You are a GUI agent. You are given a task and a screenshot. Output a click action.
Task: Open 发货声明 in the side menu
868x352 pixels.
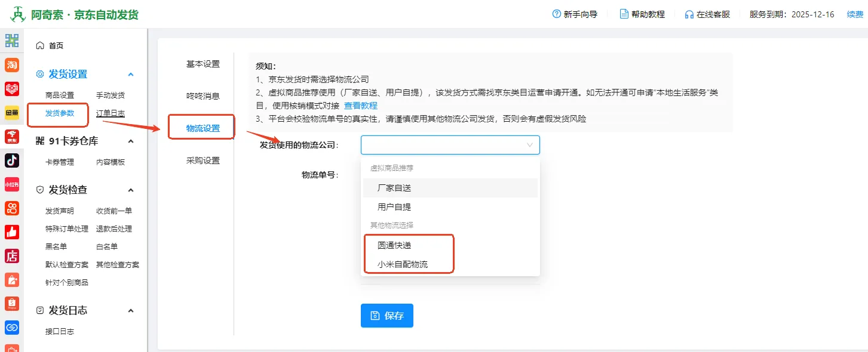coord(60,211)
